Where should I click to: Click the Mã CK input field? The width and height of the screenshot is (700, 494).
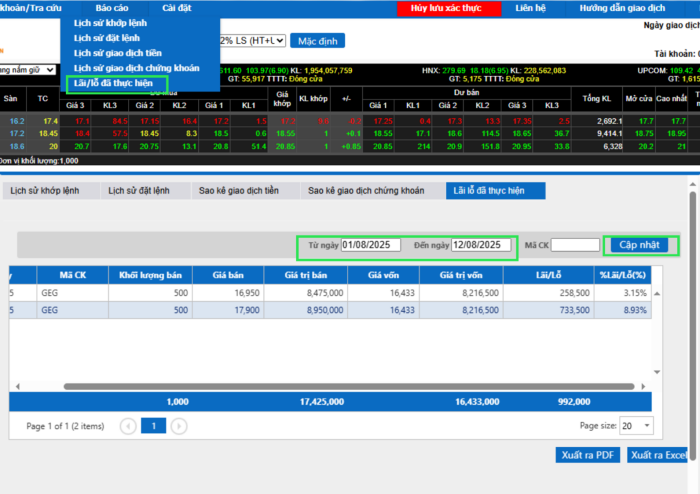[x=575, y=245]
